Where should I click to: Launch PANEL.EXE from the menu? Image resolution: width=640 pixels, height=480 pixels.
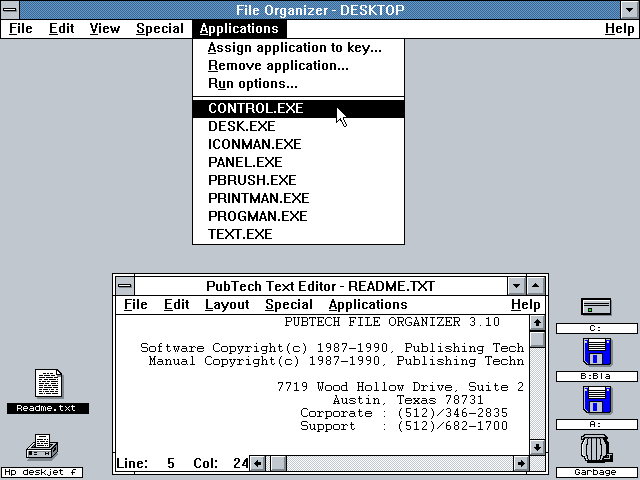[298, 162]
